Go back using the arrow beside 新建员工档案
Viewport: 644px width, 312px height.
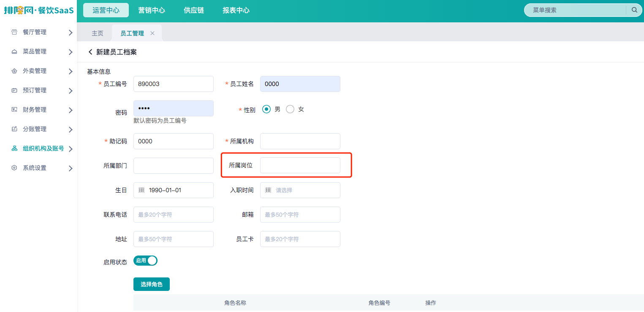(x=90, y=52)
